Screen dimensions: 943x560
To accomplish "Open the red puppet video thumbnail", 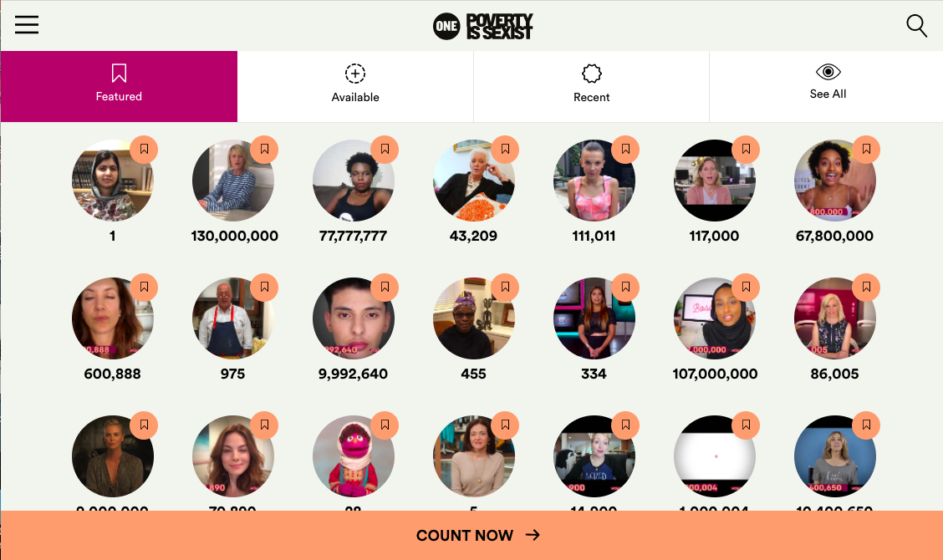I will 354,456.
